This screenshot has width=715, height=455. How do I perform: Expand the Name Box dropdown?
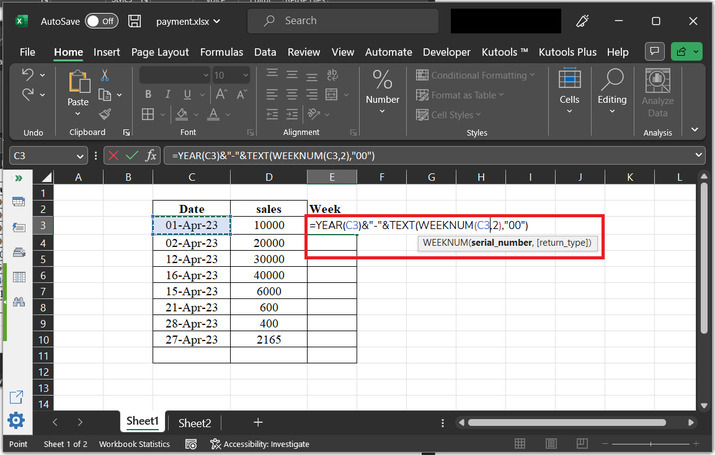[81, 156]
